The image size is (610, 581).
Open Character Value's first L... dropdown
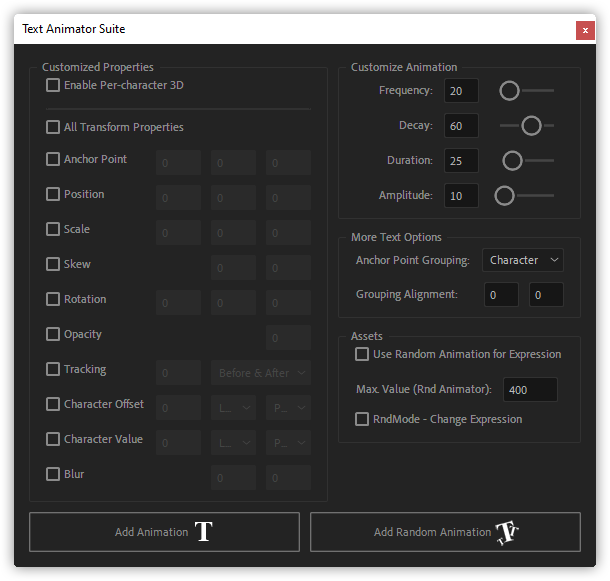233,443
